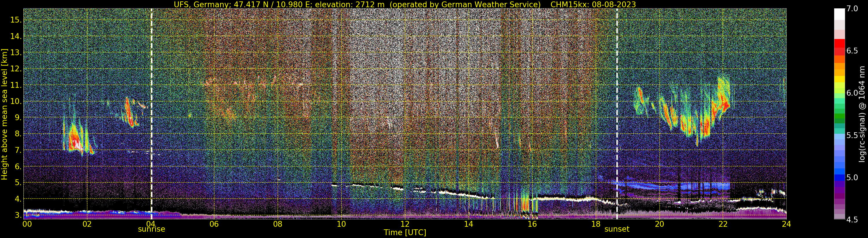This screenshot has width=868, height=238.
Task: Click the blue colorbar segment near 5.0
Action: coord(839,178)
